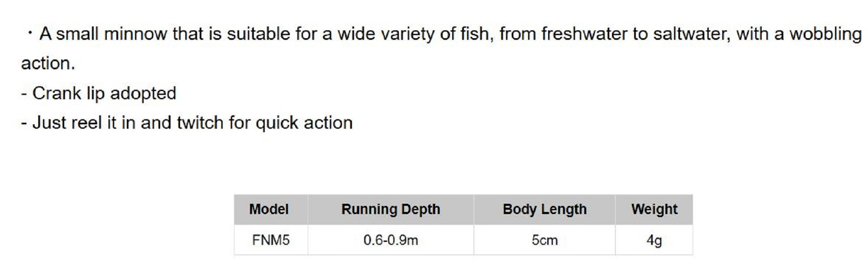Click the 4g weight value
Image resolution: width=868 pixels, height=267 pixels.
point(654,240)
